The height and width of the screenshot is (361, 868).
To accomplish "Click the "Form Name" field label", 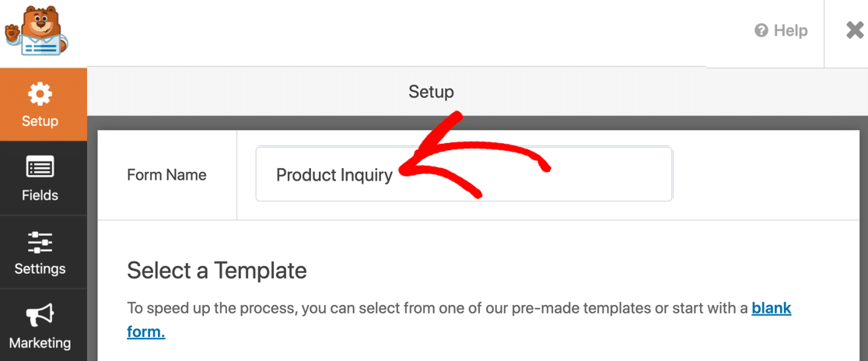I will (166, 175).
